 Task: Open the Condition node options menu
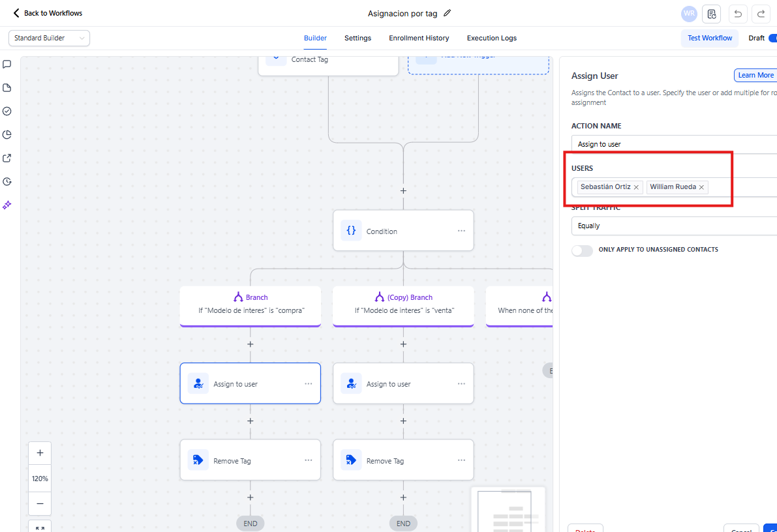click(461, 231)
